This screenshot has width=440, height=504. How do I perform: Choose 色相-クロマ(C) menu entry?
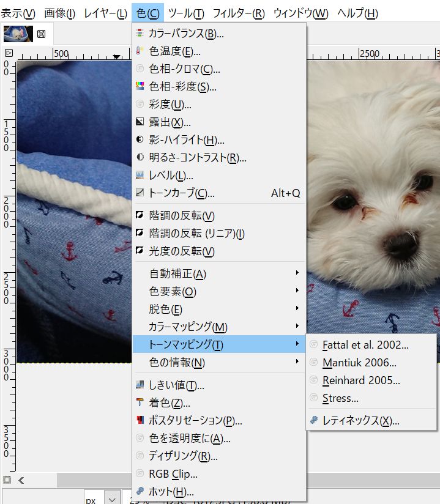[x=218, y=69]
